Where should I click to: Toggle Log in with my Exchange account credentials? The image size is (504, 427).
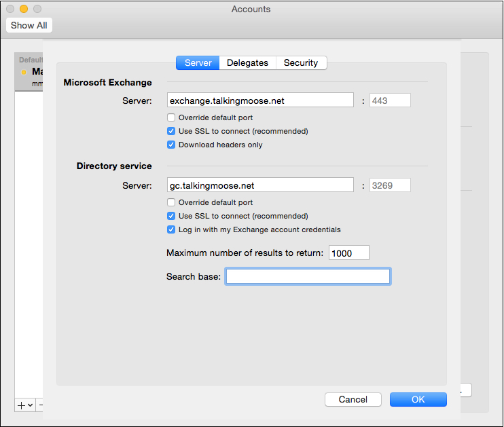(171, 229)
